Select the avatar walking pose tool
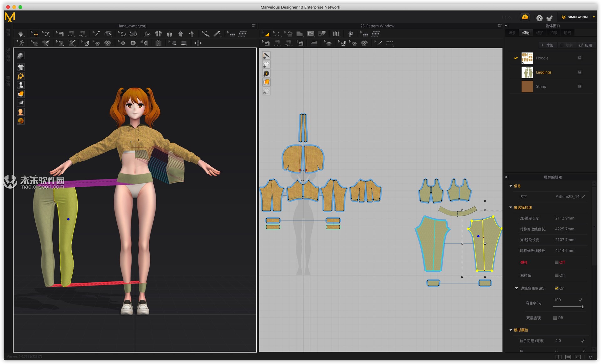This screenshot has height=364, width=601. tap(21, 43)
